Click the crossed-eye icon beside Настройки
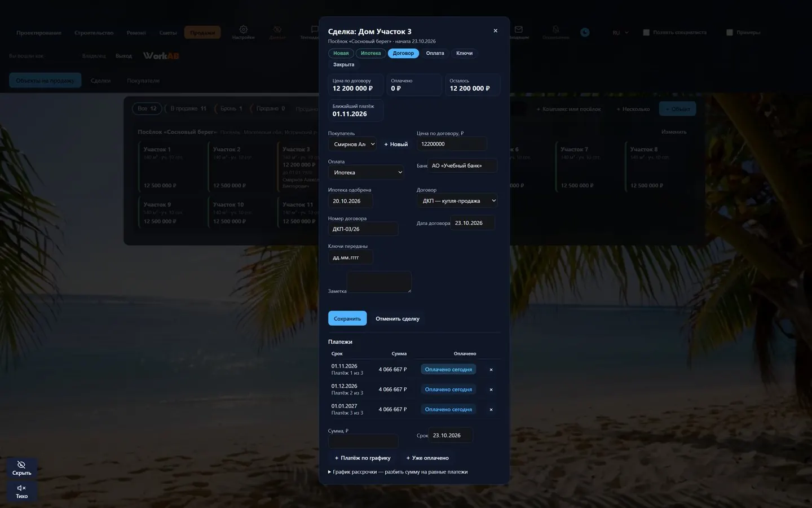The width and height of the screenshot is (812, 508). click(x=277, y=29)
